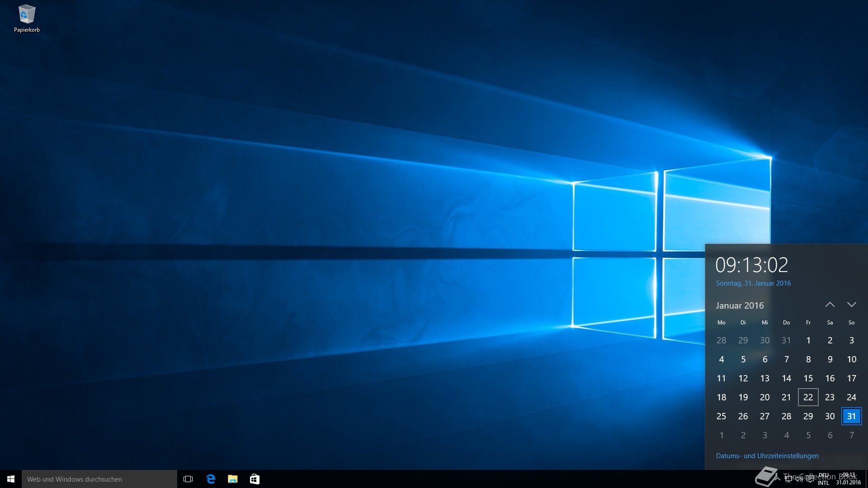Open Task View from the taskbar

pos(188,479)
